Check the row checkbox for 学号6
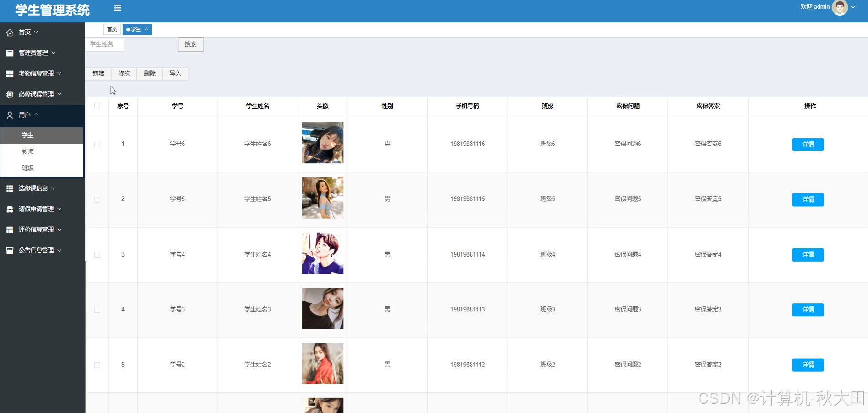 pos(97,145)
